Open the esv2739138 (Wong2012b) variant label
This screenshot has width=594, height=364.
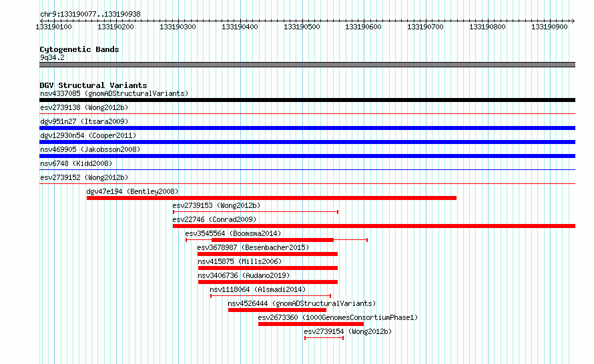point(84,107)
